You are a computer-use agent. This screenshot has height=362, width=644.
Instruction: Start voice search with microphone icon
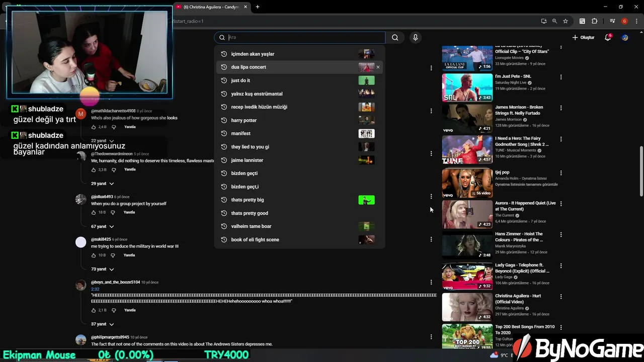[x=415, y=37]
